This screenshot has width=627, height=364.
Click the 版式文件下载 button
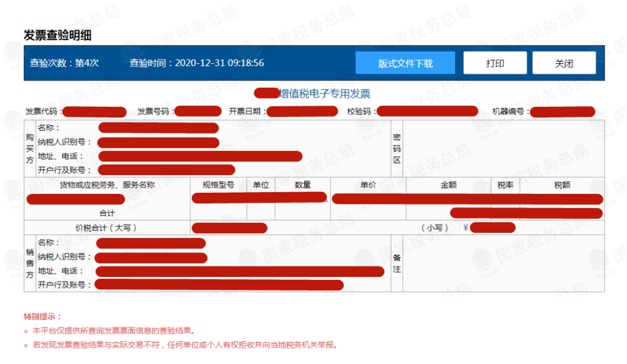click(x=405, y=63)
